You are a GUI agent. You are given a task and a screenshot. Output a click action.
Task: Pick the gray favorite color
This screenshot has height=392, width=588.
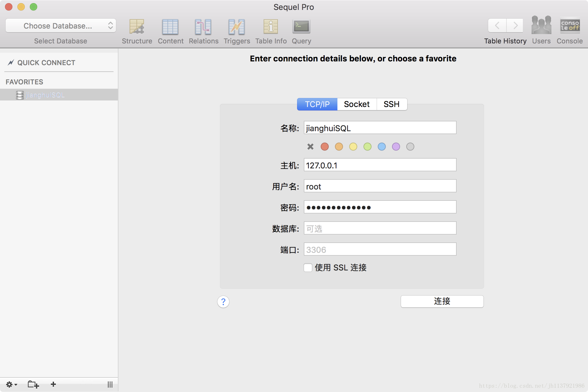coord(410,147)
